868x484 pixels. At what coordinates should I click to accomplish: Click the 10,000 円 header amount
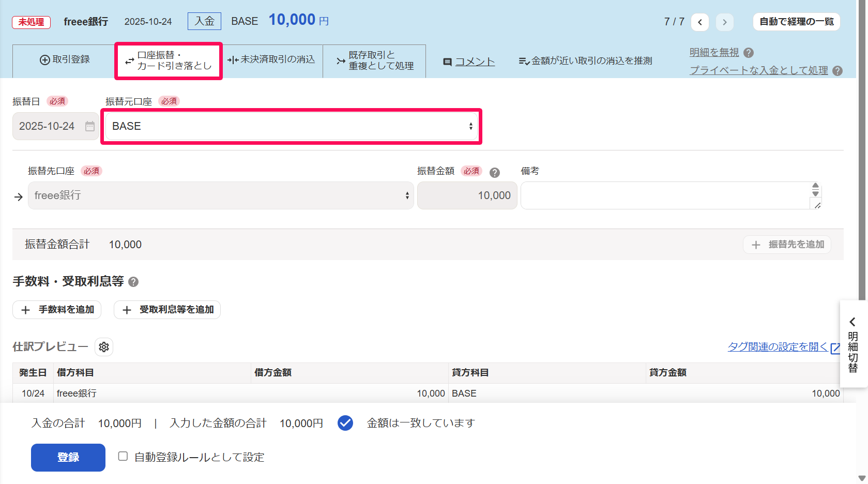(x=299, y=20)
